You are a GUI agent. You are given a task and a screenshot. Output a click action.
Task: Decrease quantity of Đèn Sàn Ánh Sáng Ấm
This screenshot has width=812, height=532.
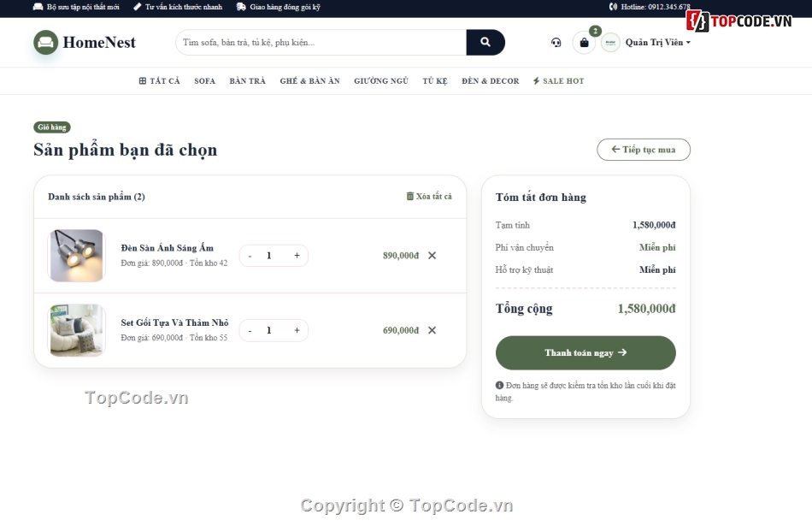250,256
